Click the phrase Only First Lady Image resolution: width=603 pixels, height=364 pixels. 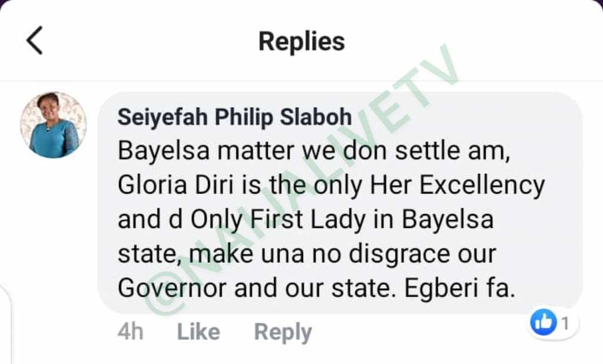click(278, 220)
